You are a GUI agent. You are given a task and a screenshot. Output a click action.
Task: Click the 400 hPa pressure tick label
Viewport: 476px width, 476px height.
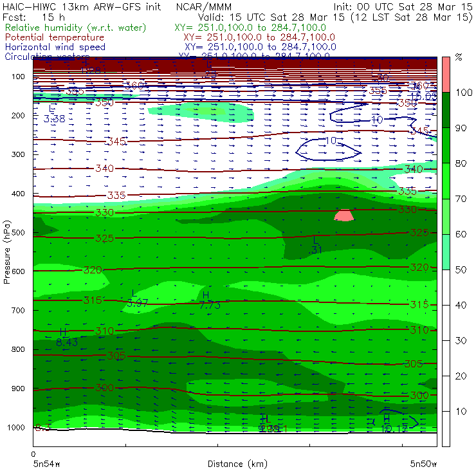18,194
